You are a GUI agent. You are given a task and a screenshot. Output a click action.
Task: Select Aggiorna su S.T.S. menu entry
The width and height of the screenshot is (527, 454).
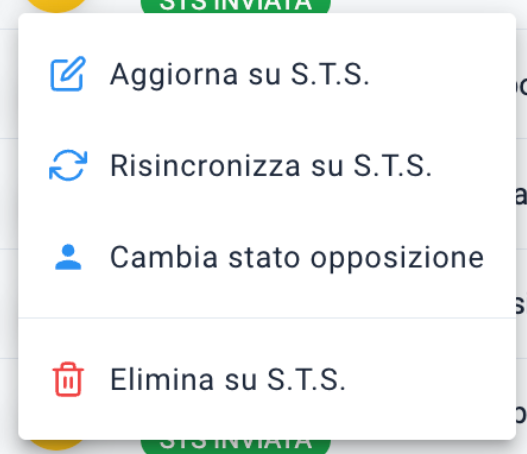coord(267,74)
